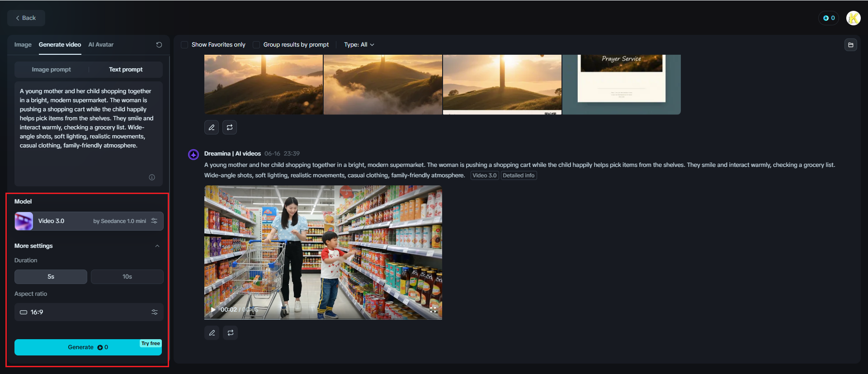Viewport: 868px width, 374px height.
Task: Open the Type: All dropdown
Action: point(359,45)
